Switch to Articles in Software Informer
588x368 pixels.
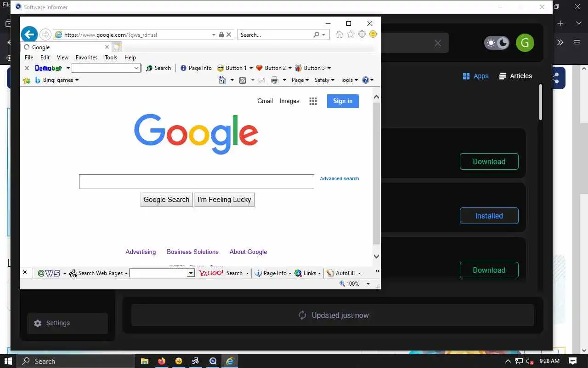point(516,76)
